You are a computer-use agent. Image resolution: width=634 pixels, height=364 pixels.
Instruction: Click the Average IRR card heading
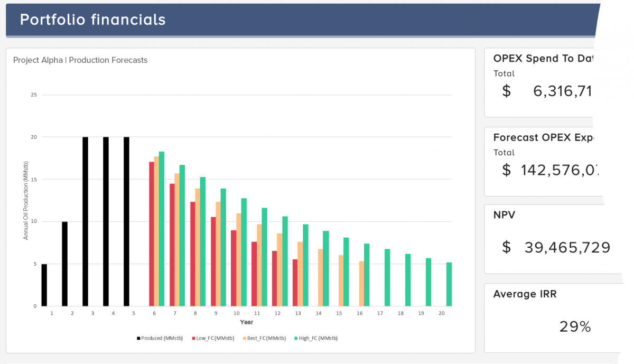pyautogui.click(x=525, y=294)
